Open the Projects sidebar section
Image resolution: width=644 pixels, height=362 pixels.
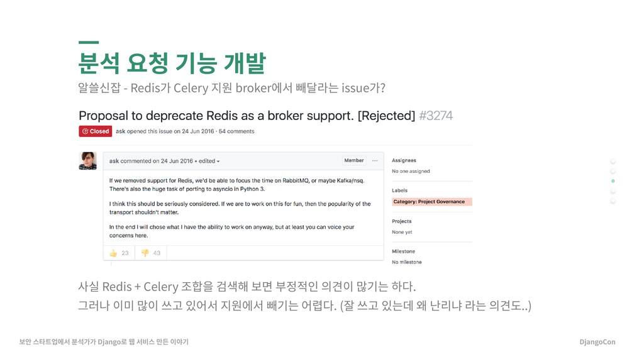tap(402, 221)
